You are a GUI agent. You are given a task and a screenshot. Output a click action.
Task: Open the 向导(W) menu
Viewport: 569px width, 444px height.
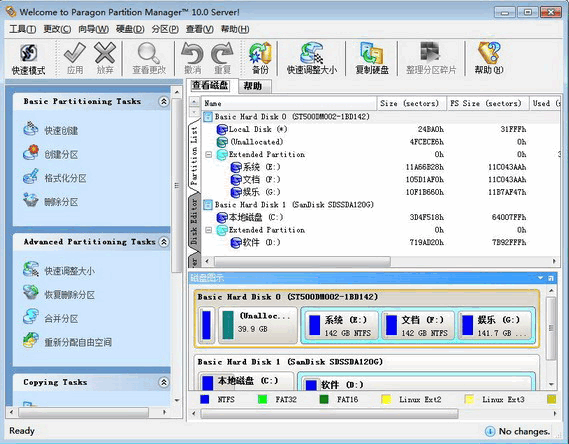pyautogui.click(x=93, y=29)
